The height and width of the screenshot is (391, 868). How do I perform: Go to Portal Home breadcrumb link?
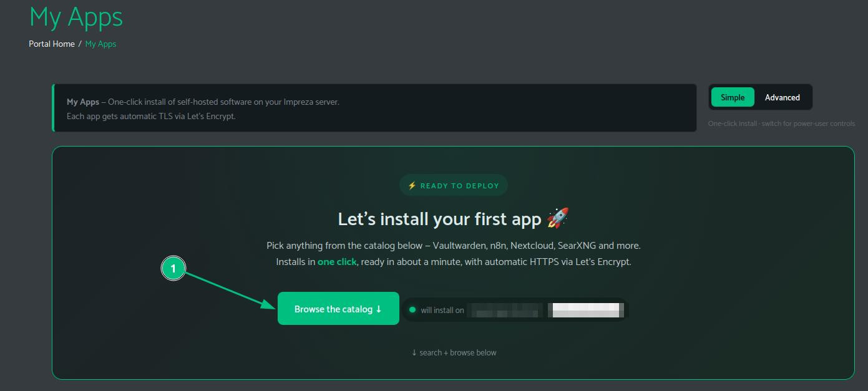click(52, 44)
